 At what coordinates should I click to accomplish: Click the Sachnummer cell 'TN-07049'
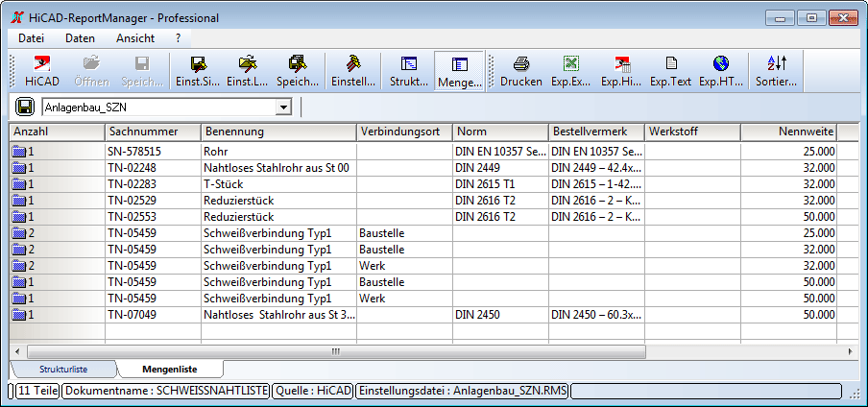click(153, 315)
